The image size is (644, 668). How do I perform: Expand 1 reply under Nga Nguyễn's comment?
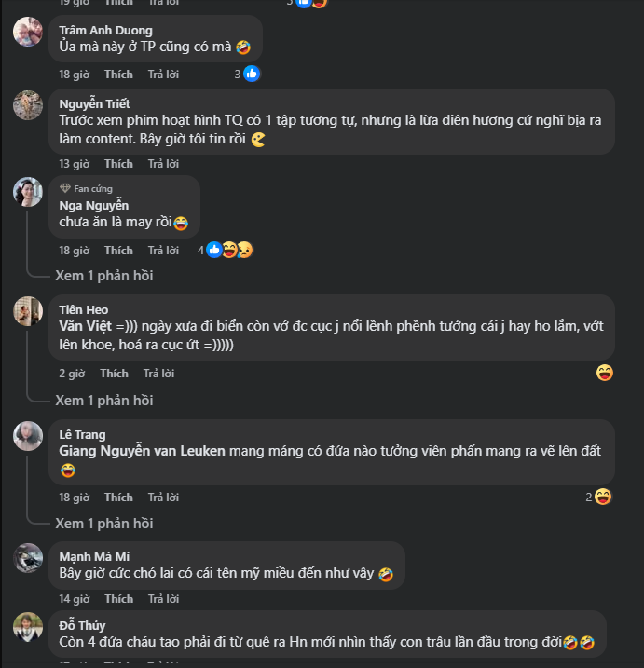[103, 276]
